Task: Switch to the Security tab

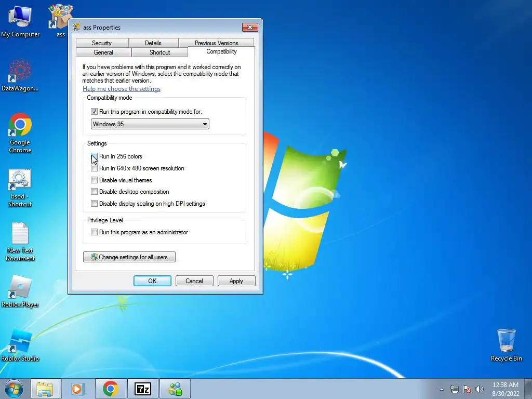Action: coord(102,43)
